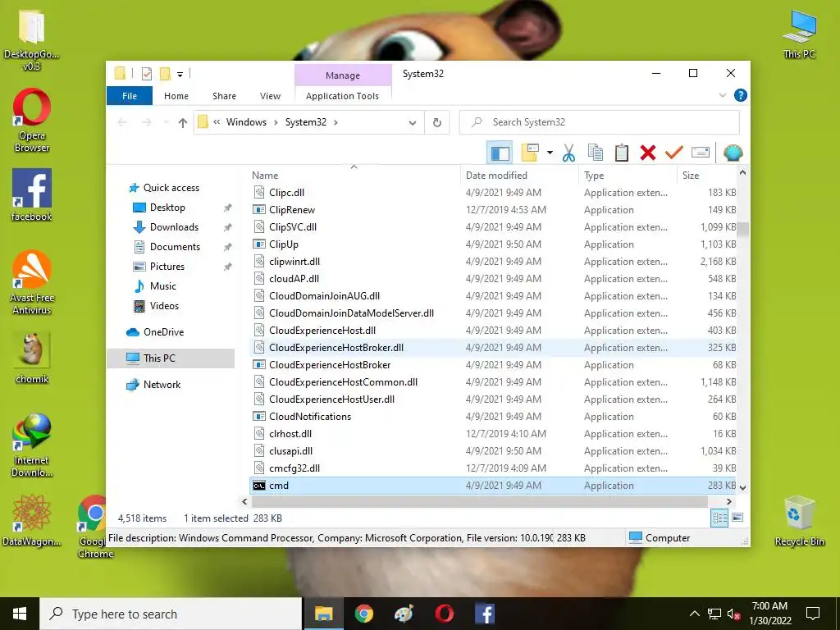The image size is (840, 630).
Task: Open the Customize Quick Access Toolbar dropdown
Action: pyautogui.click(x=180, y=75)
